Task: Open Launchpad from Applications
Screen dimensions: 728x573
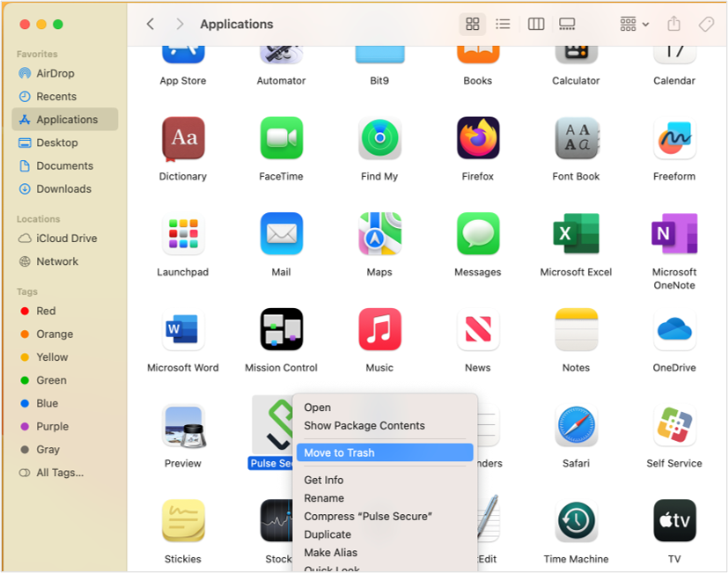Action: (x=182, y=234)
